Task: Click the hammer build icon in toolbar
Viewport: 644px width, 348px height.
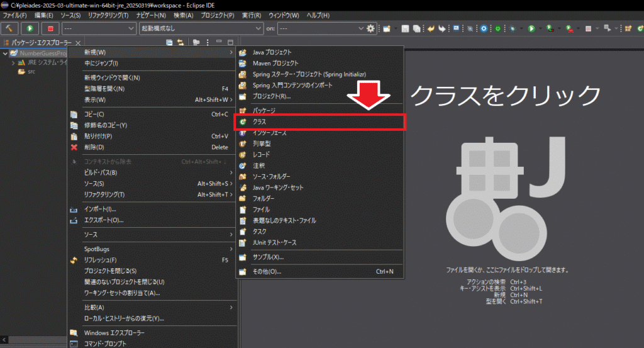Action: tap(9, 28)
